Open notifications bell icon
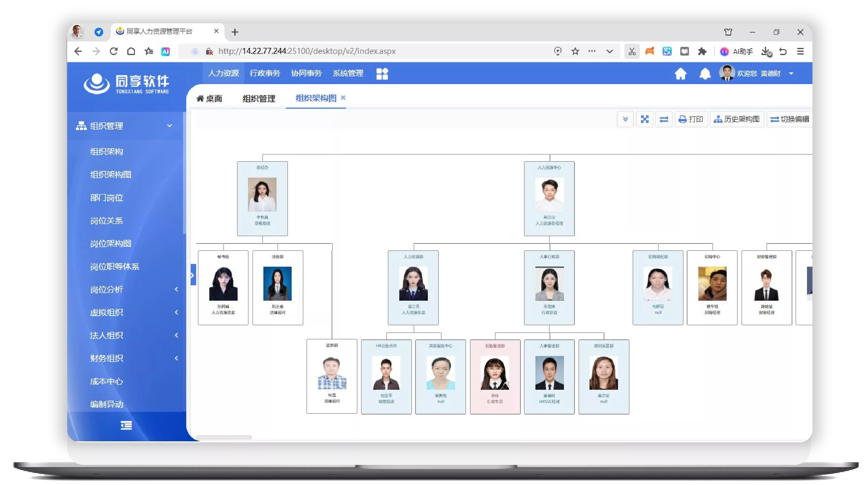 tap(705, 73)
